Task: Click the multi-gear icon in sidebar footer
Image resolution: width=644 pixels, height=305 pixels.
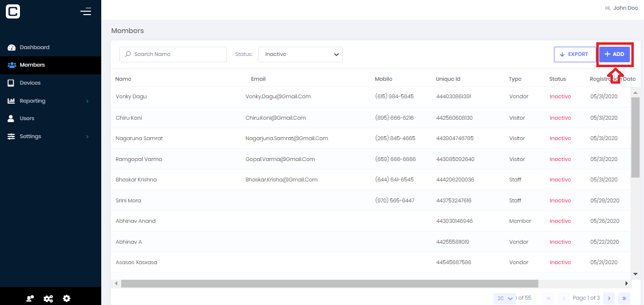Action: (x=48, y=299)
